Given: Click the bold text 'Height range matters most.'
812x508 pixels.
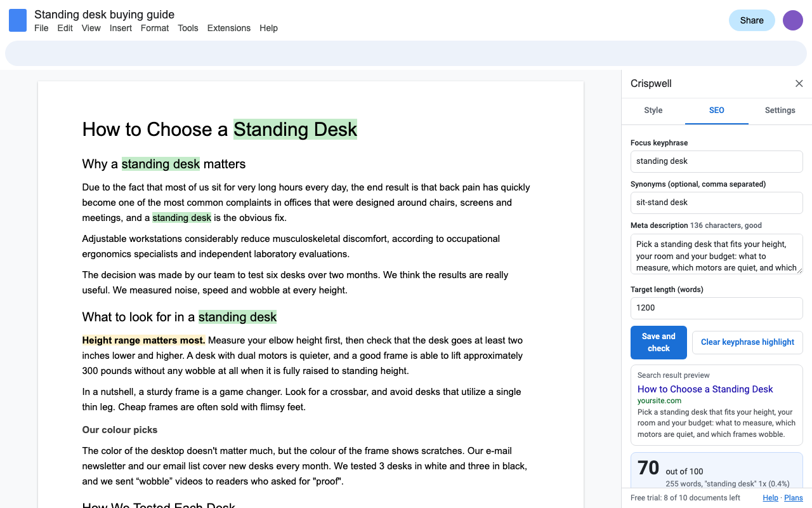Looking at the screenshot, I should click(143, 340).
